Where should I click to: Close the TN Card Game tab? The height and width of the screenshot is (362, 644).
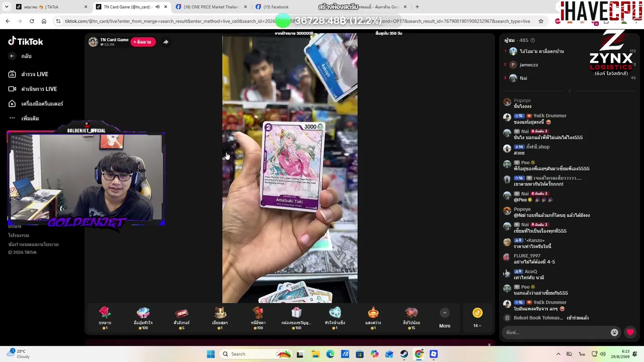click(166, 7)
